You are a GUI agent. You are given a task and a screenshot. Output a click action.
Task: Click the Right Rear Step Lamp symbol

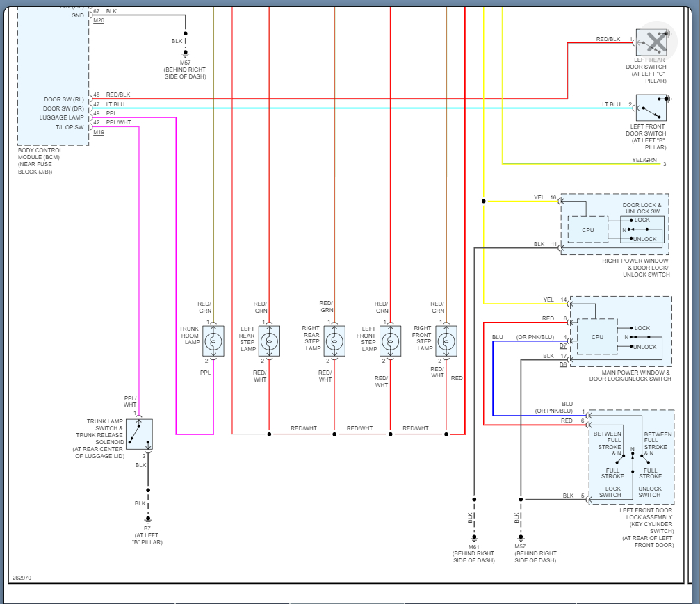click(334, 341)
